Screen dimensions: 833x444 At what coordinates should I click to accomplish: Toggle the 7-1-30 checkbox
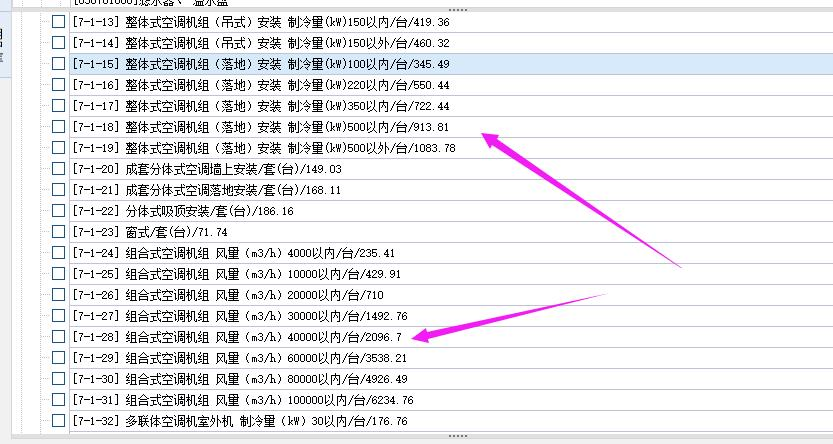58,379
